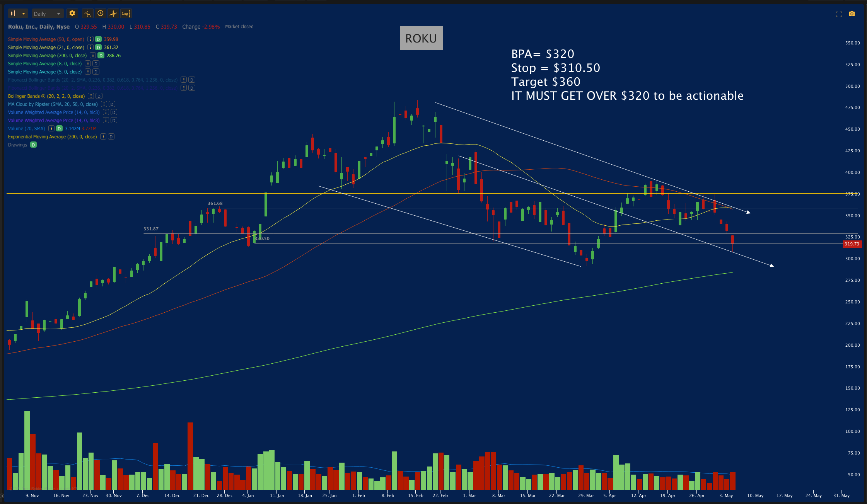This screenshot has width=867, height=504.
Task: Toggle display of Volume (20, SMA)
Action: pyautogui.click(x=60, y=128)
